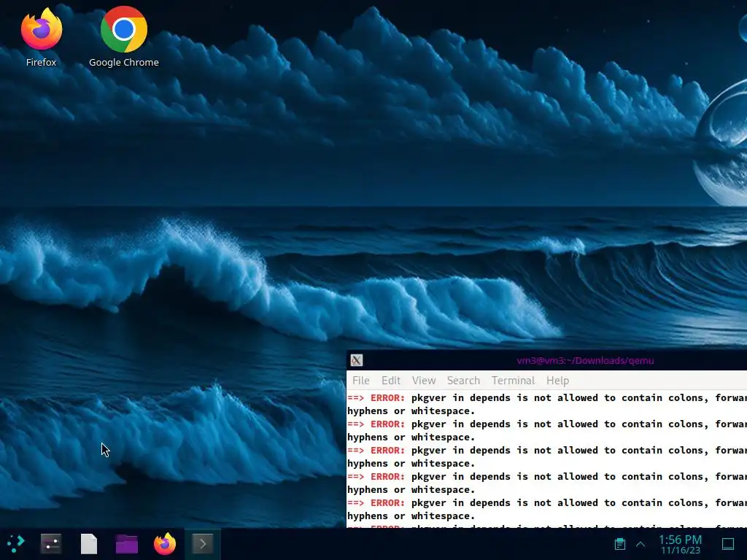This screenshot has height=560, width=747.
Task: Open the system settings sliders icon in taskbar
Action: pyautogui.click(x=51, y=543)
